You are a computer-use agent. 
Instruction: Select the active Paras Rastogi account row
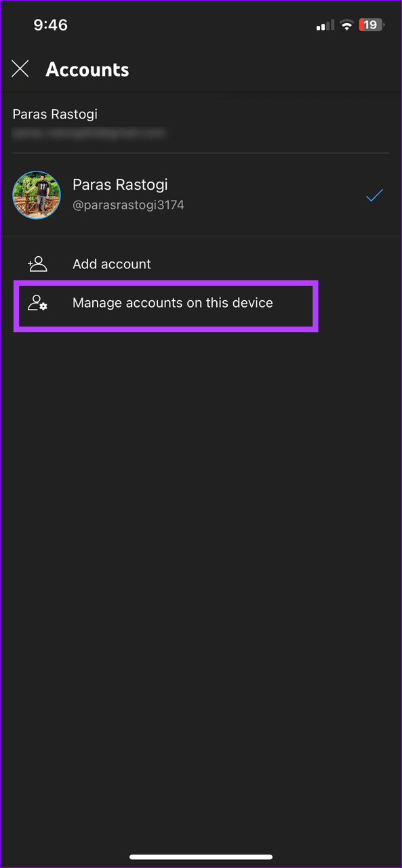click(x=201, y=194)
